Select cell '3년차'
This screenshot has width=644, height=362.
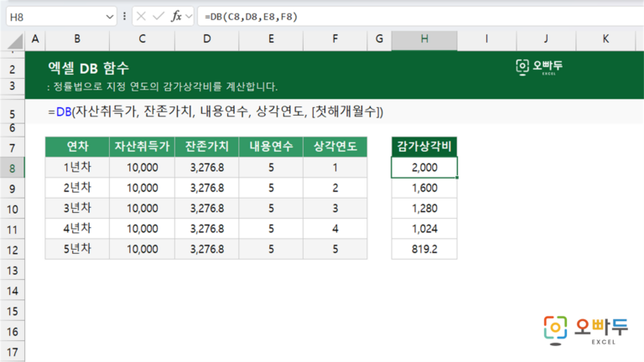click(x=77, y=209)
